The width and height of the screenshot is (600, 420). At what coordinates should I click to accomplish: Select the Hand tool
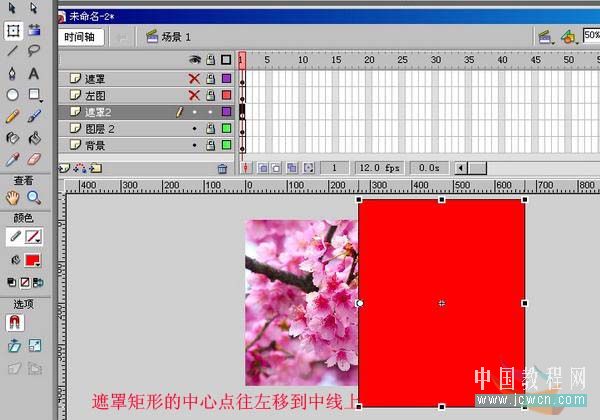(13, 198)
